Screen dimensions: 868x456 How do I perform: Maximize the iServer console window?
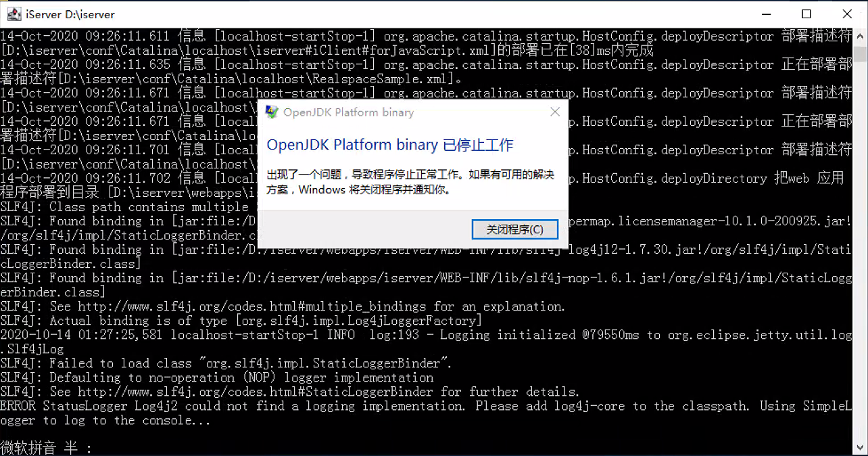pos(806,14)
